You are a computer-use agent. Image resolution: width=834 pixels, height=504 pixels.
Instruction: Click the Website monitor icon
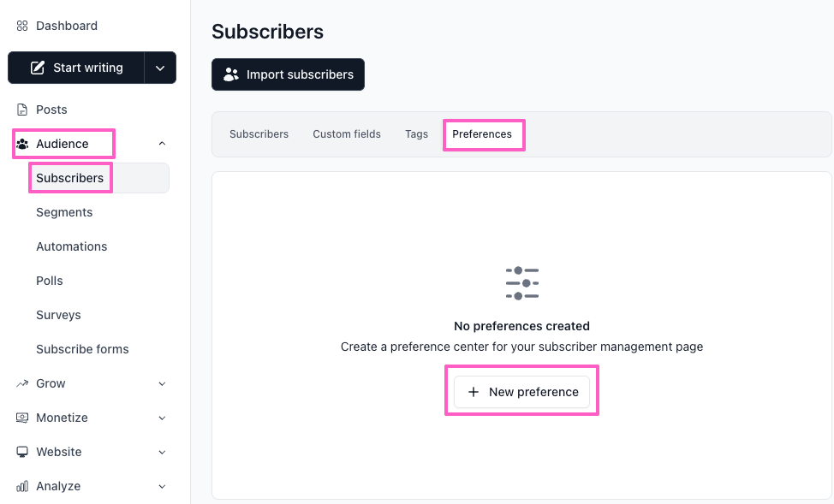(22, 452)
